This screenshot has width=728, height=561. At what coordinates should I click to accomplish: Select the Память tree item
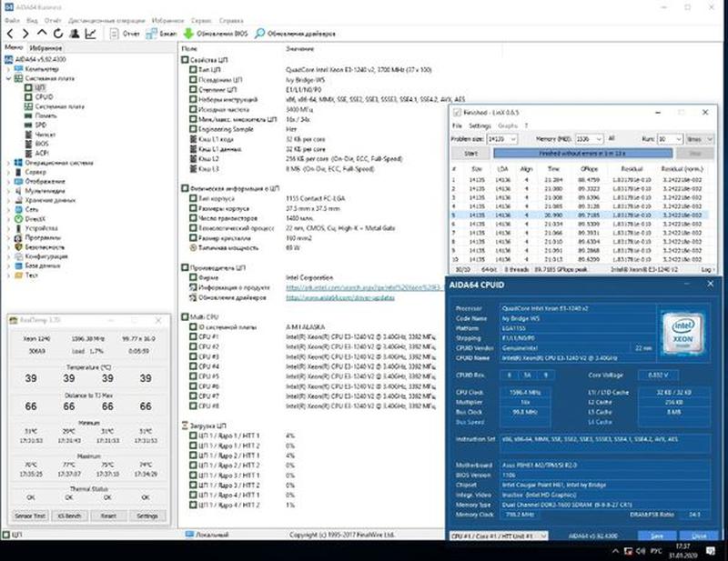(x=40, y=115)
